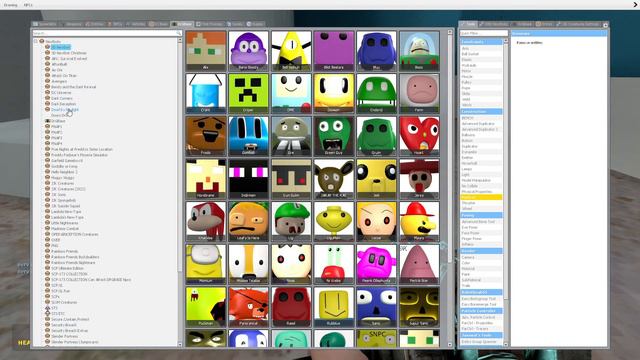Choose the pink elephant nextbot thumbnail

coord(376,264)
